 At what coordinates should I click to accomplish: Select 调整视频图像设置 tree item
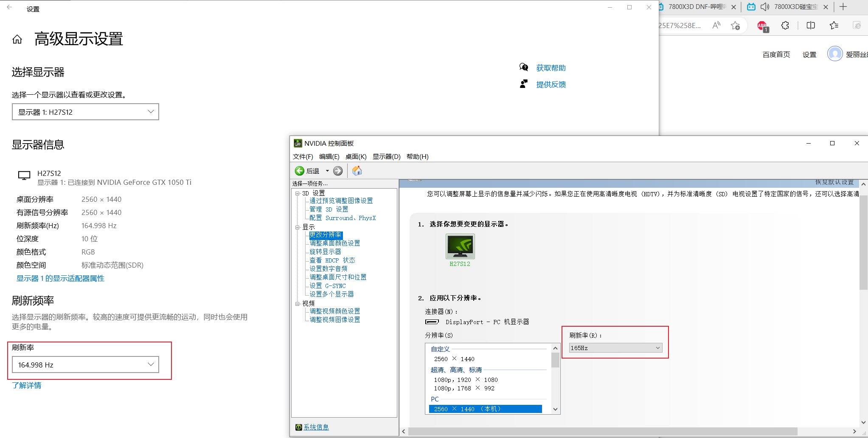point(335,319)
